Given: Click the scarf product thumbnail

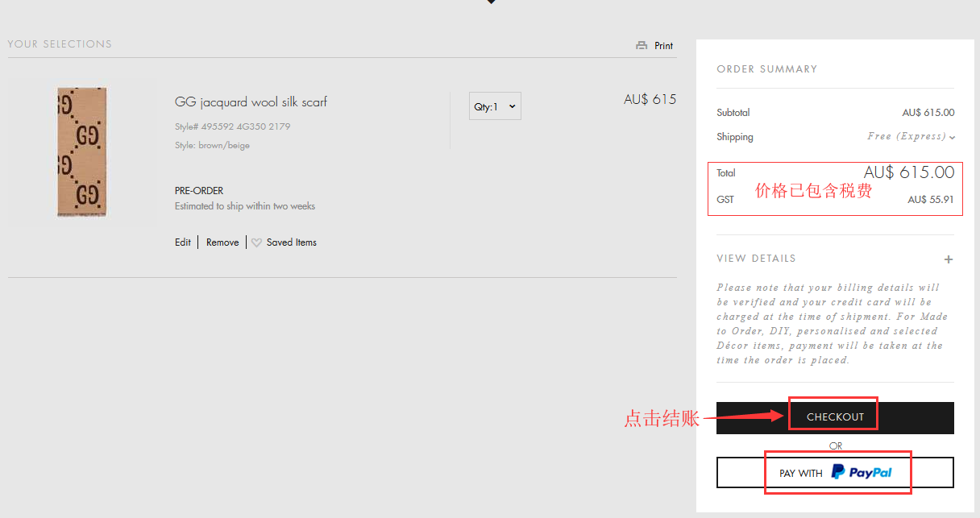Looking at the screenshot, I should pyautogui.click(x=81, y=152).
